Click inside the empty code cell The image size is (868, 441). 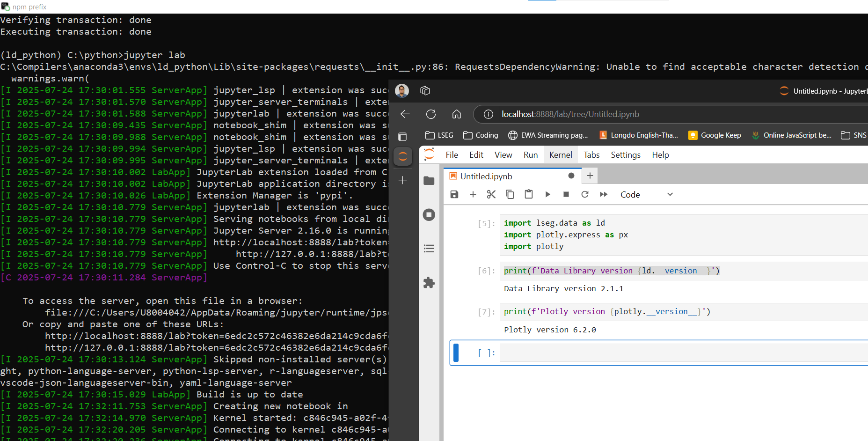coord(608,353)
